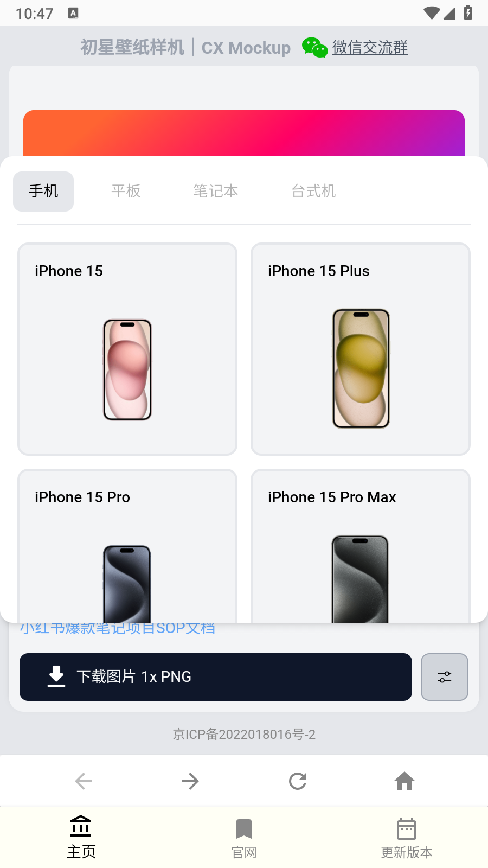Switch to the 台式机 tab

pos(313,191)
